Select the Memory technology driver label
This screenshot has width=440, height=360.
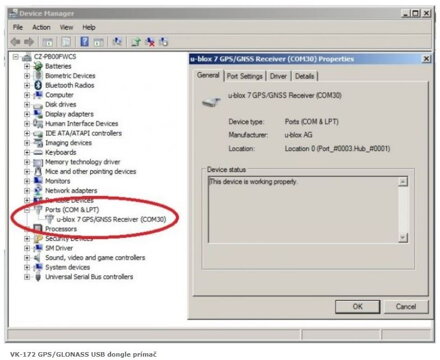point(83,162)
